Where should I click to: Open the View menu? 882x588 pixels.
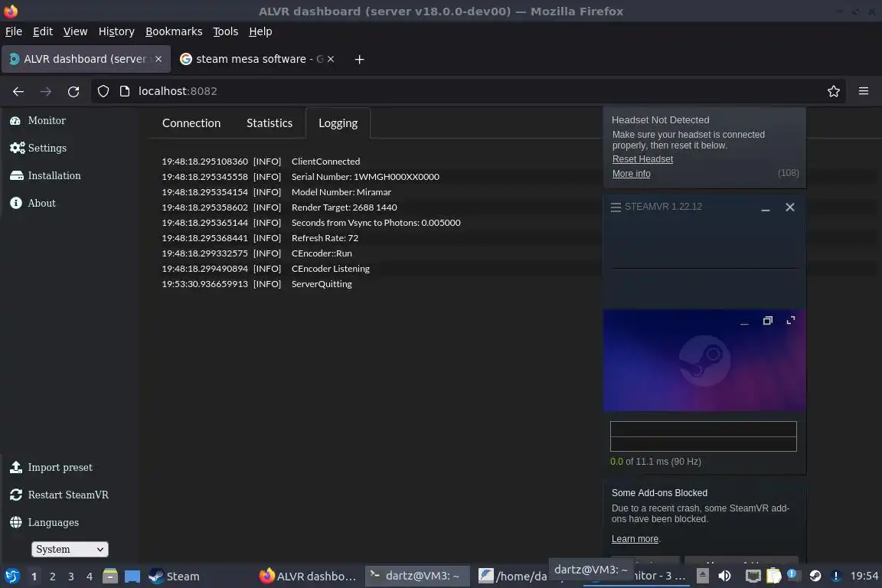click(x=75, y=31)
